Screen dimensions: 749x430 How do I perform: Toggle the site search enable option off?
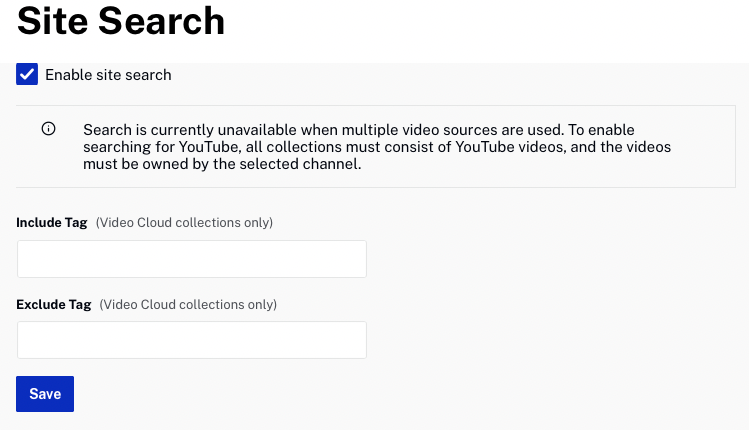click(27, 74)
